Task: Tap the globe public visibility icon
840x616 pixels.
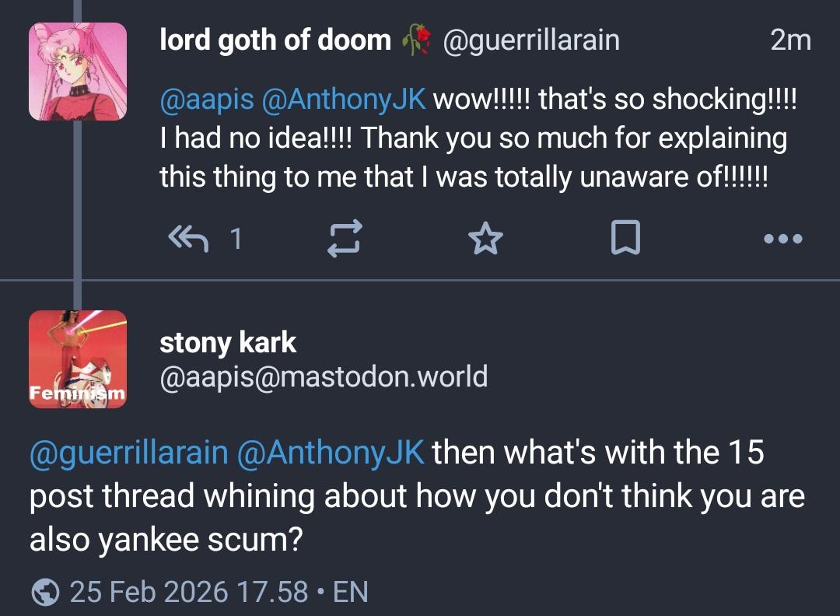Action: pos(46,593)
